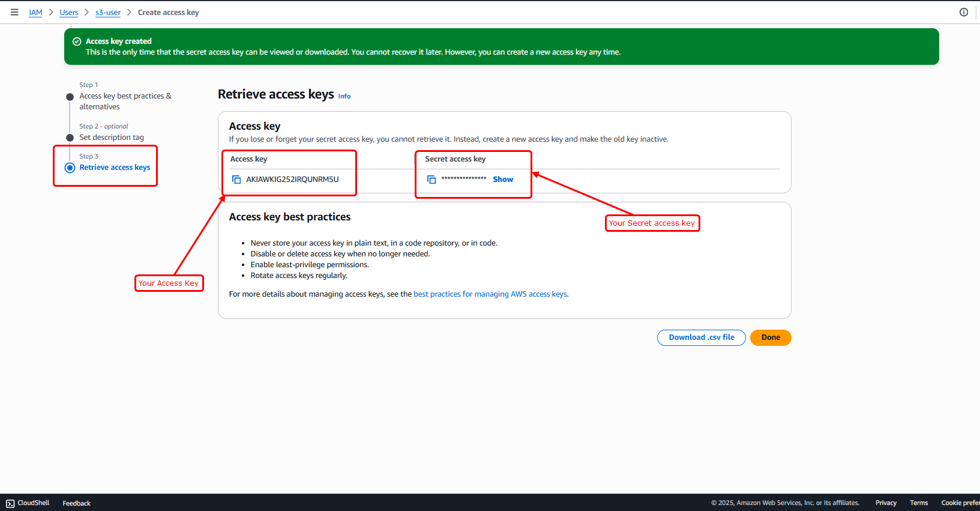Click Feedback in the footer
980x511 pixels.
76,503
